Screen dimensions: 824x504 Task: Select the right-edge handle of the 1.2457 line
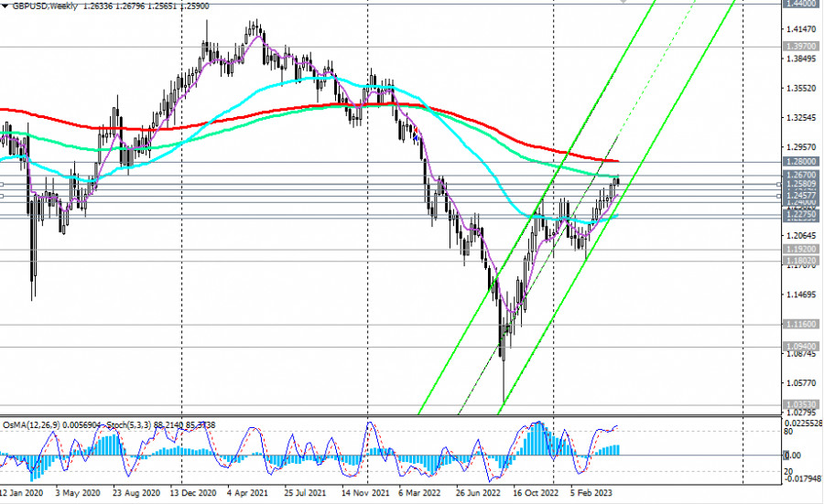[779, 195]
